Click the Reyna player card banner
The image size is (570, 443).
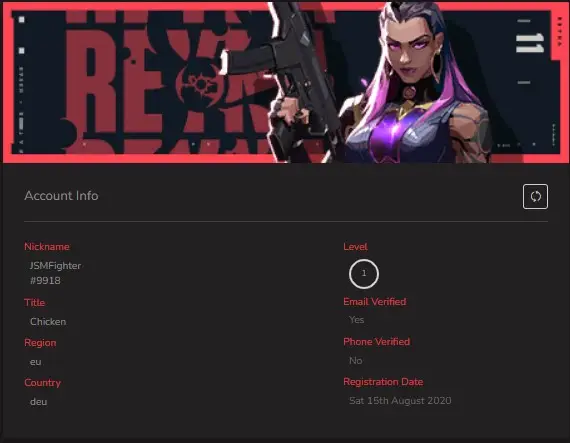pos(285,82)
